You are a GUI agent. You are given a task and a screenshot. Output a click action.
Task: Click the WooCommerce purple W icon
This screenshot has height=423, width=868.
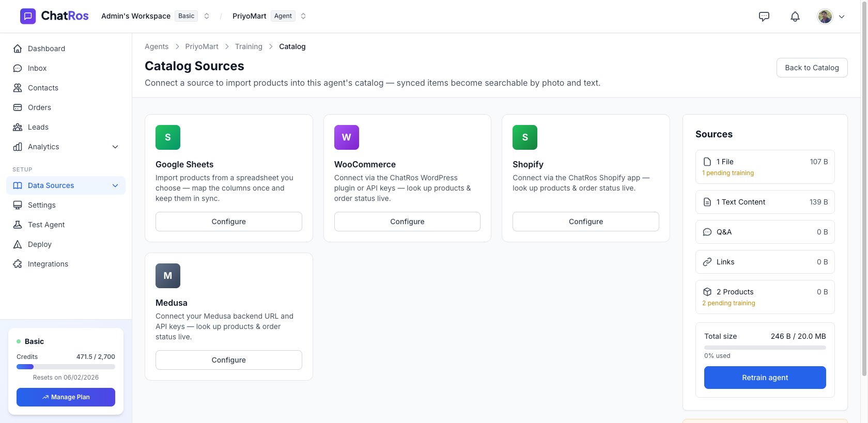pos(347,137)
